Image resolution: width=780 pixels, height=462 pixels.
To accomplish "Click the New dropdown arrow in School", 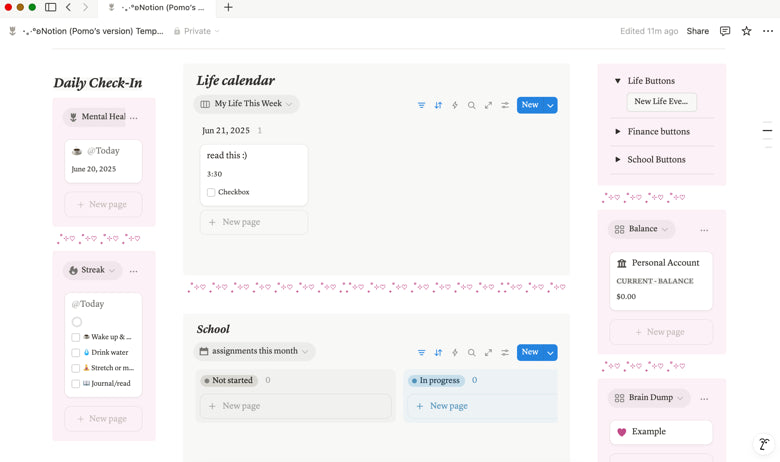I will tap(551, 352).
